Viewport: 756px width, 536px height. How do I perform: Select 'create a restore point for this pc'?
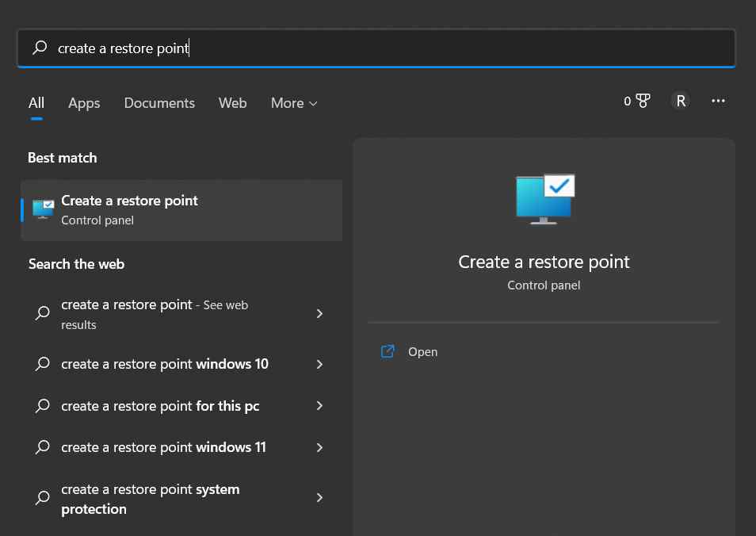[x=181, y=406]
